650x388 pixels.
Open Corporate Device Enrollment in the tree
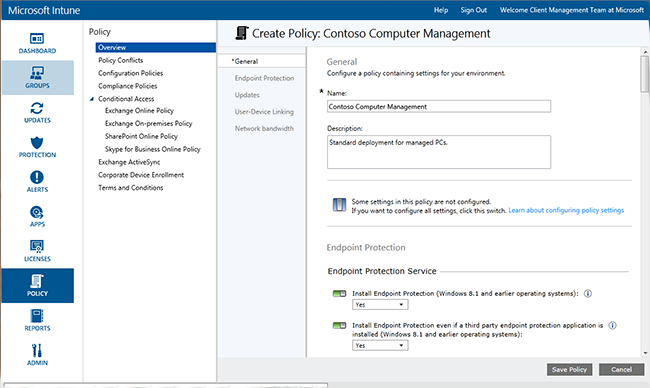(x=141, y=175)
